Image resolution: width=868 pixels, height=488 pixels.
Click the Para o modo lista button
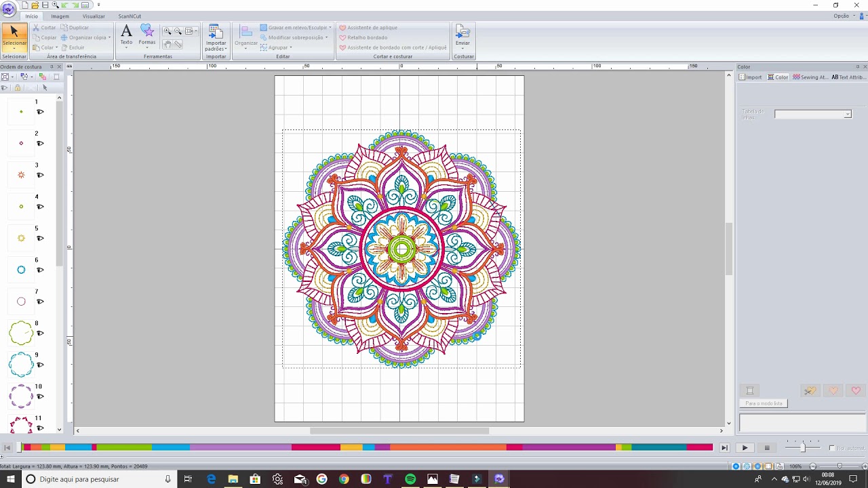(x=764, y=403)
